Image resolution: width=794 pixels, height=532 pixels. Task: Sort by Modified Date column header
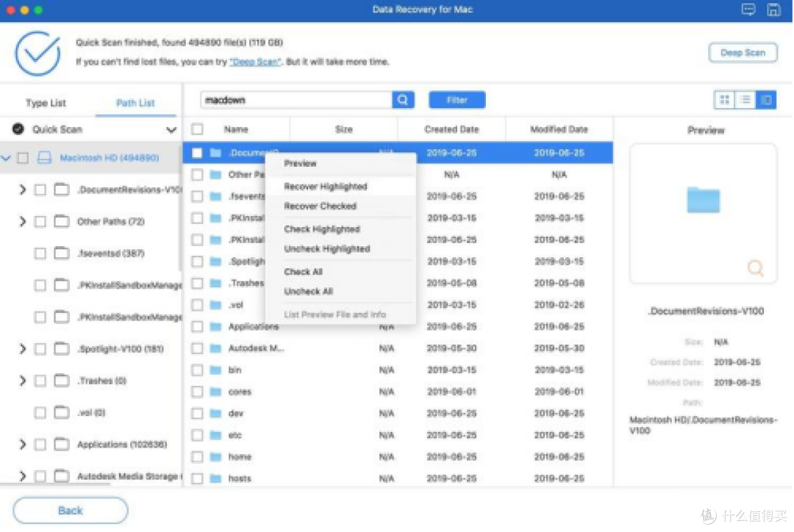pos(559,129)
